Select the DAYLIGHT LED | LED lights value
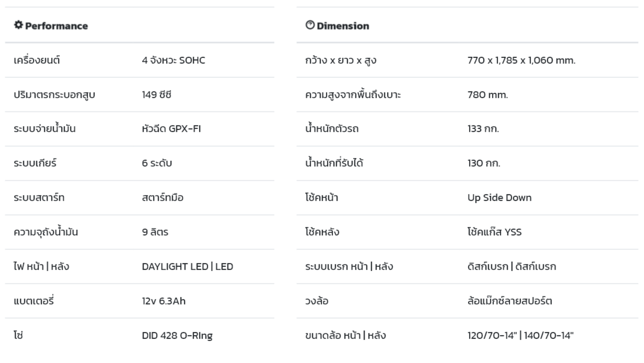The image size is (644, 363). point(188,266)
